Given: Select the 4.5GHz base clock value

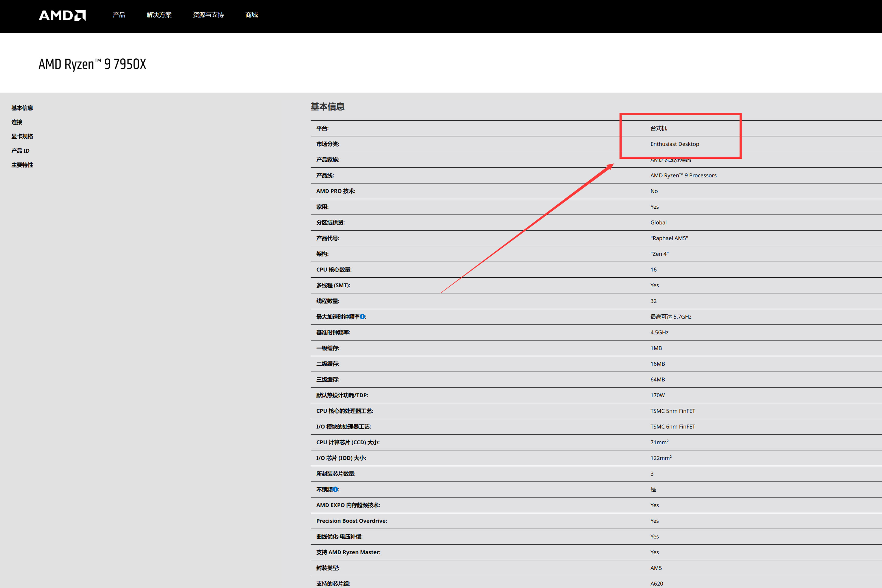Looking at the screenshot, I should coord(659,333).
